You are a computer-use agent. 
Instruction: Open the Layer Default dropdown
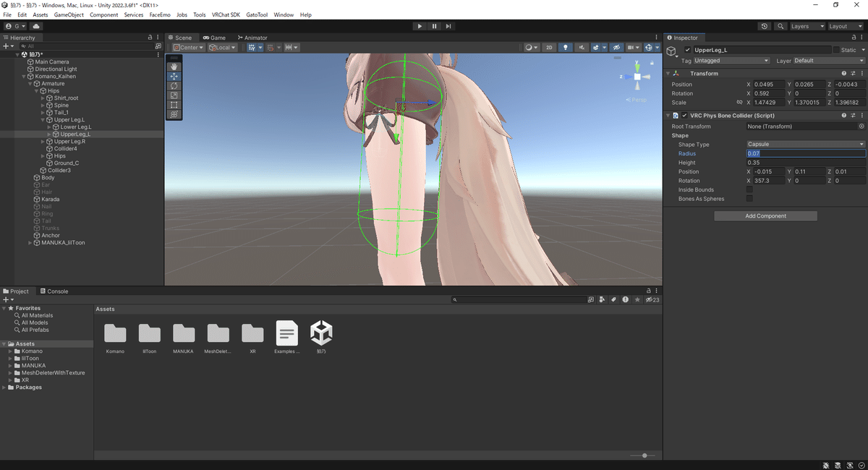point(830,61)
